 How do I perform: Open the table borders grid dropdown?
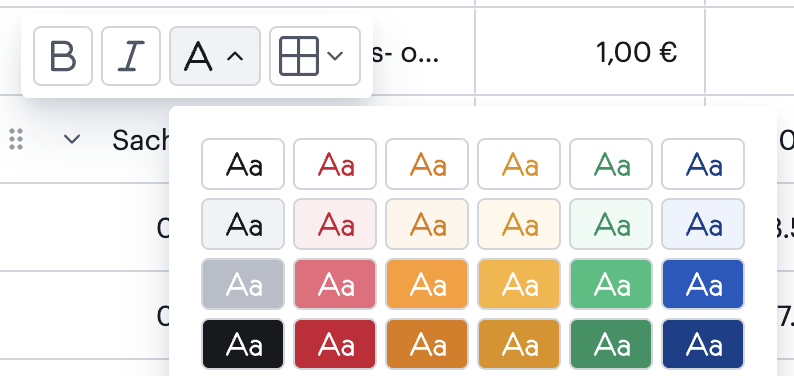coord(314,56)
